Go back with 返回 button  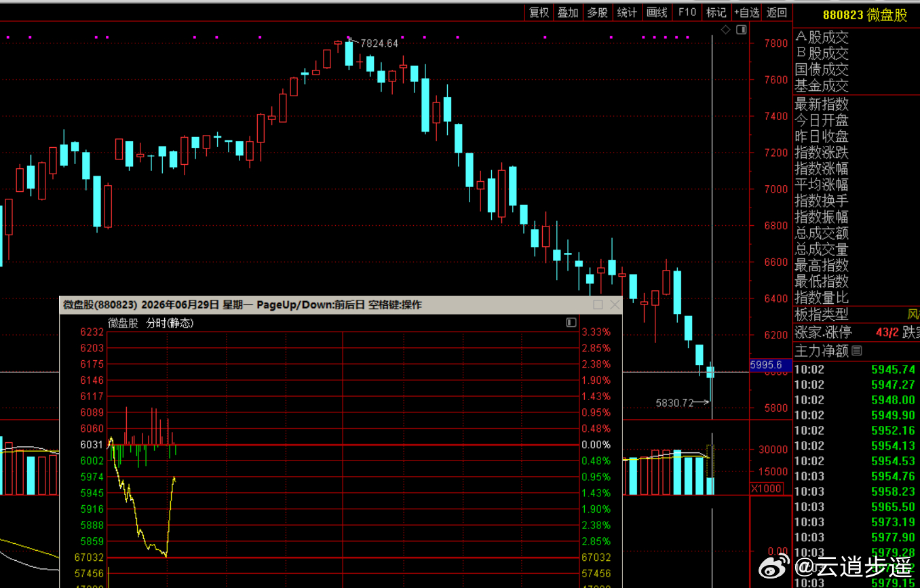[x=777, y=12]
